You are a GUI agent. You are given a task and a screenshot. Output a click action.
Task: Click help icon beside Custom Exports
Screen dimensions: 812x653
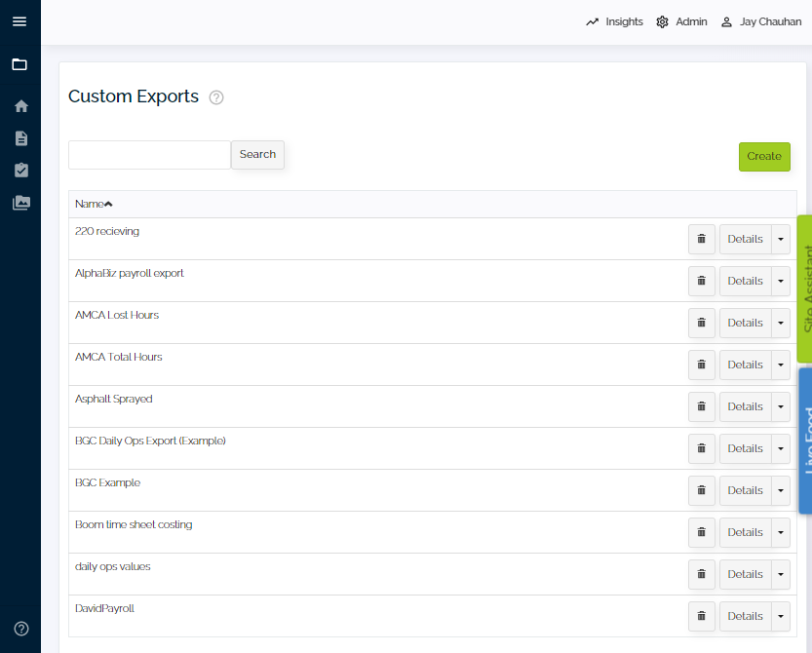[x=216, y=97]
